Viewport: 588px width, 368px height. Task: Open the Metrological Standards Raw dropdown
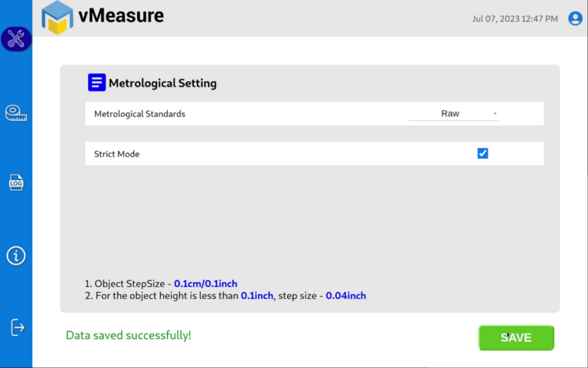[x=454, y=113]
